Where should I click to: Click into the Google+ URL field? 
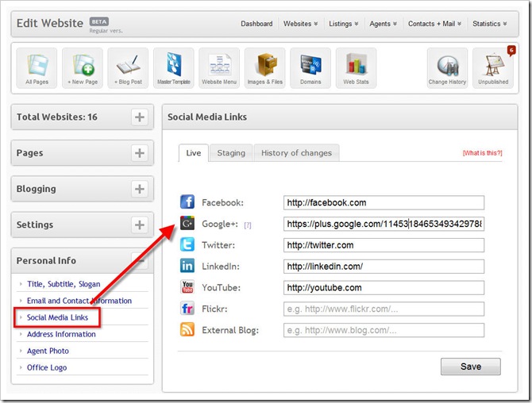point(384,224)
